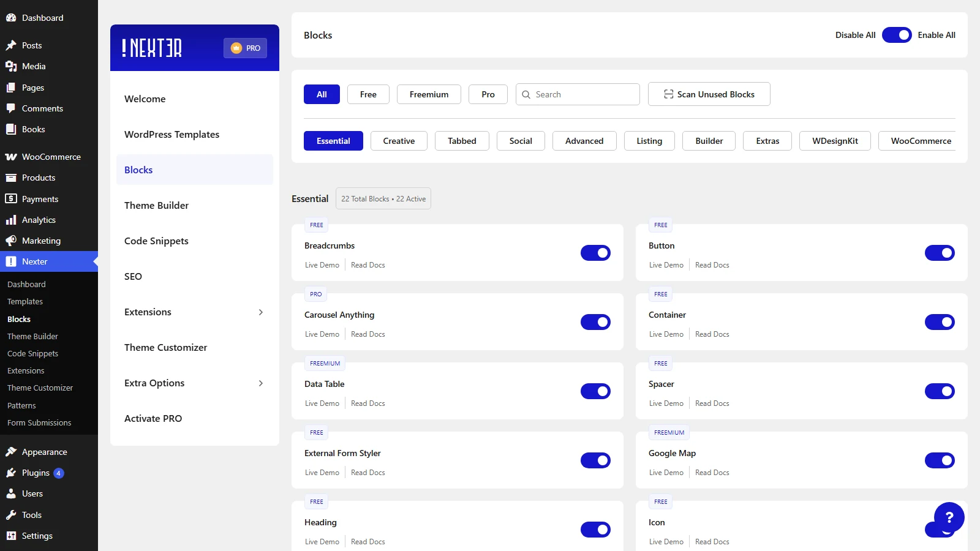Filter blocks by Pro
Image resolution: width=980 pixels, height=551 pixels.
tap(488, 94)
